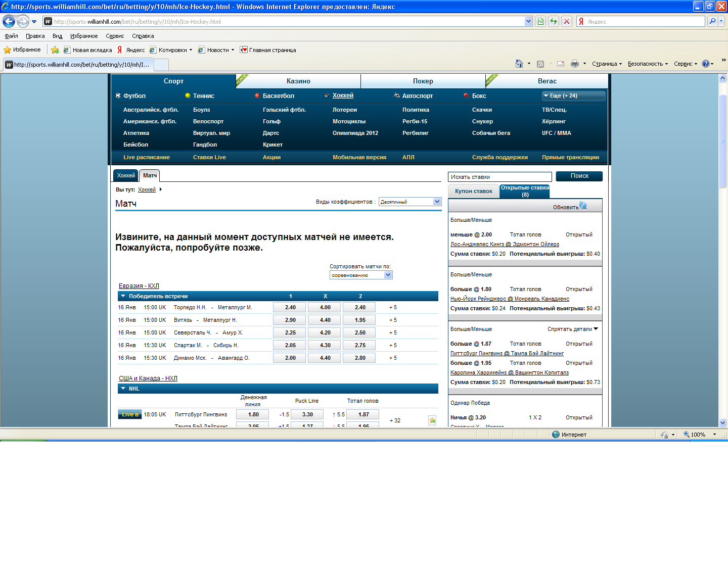This screenshot has width=728, height=573.
Task: Click the Print icon in command bar
Action: (x=575, y=64)
